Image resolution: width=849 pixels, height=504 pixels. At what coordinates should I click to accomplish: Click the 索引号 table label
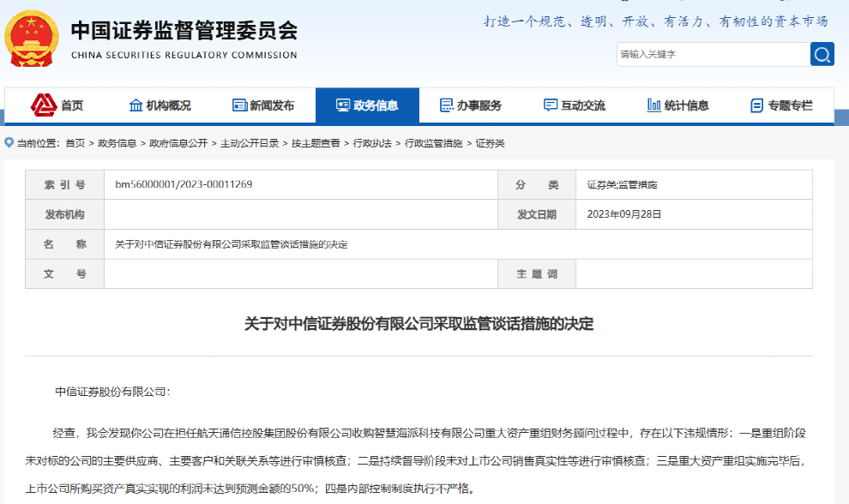point(64,185)
